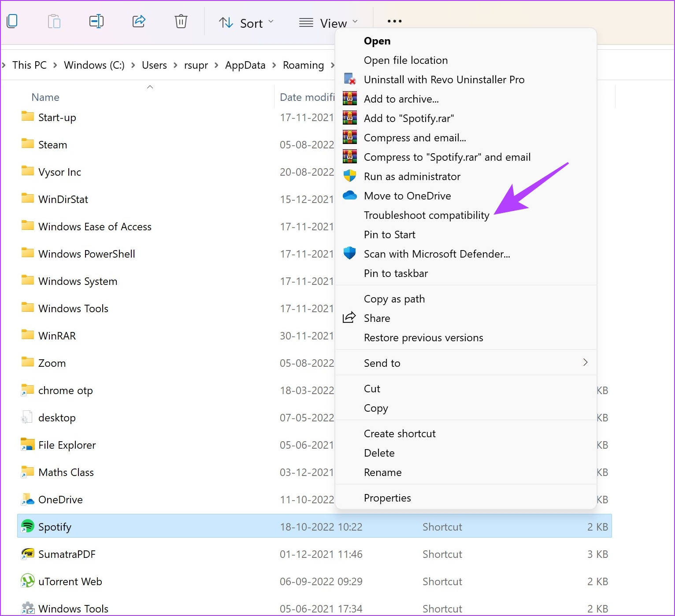Expand the Send to submenu
675x616 pixels.
[x=466, y=363]
